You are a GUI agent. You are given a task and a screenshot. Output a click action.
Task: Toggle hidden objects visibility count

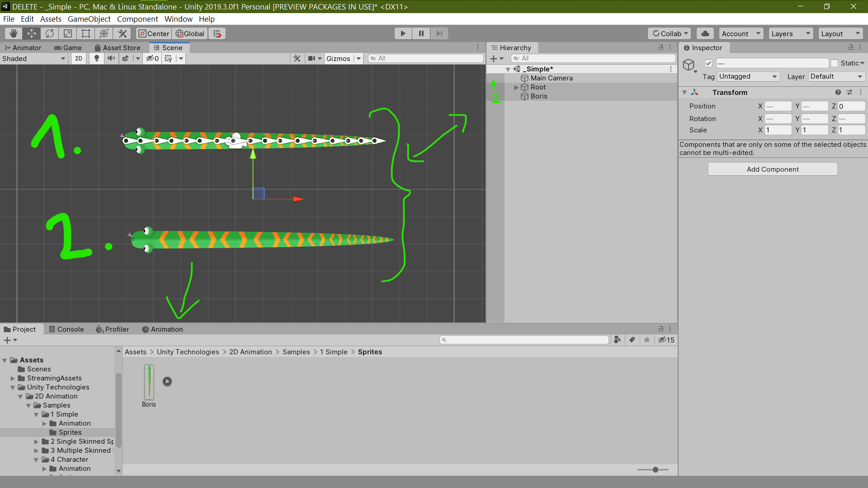[152, 58]
